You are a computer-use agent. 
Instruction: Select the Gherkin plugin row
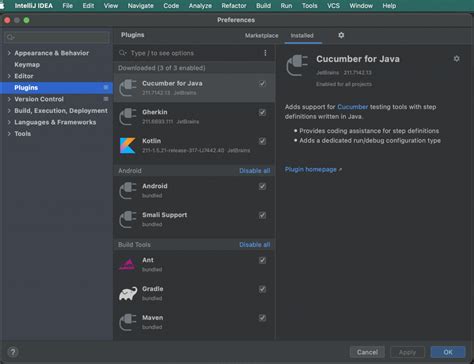point(194,117)
